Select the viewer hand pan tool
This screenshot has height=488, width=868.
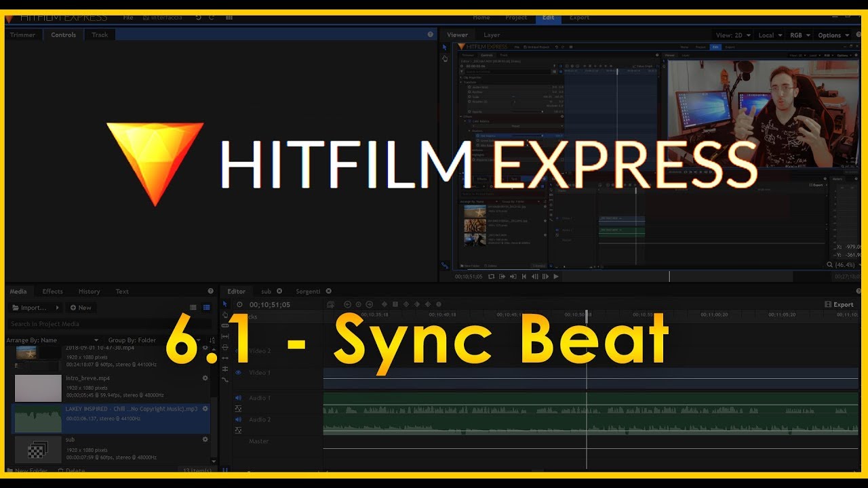pyautogui.click(x=445, y=59)
